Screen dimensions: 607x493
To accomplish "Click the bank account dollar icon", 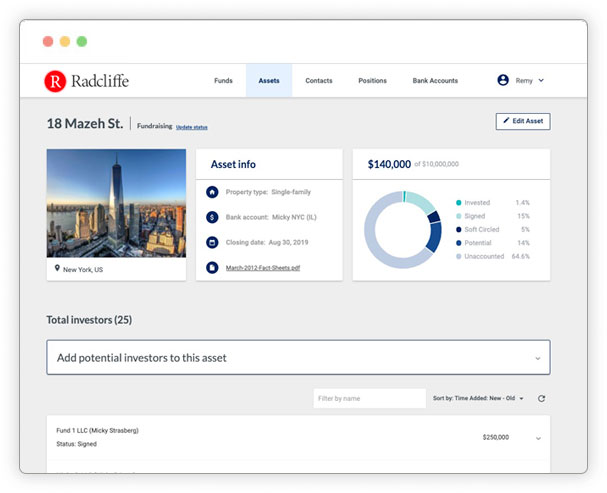I will click(x=212, y=216).
